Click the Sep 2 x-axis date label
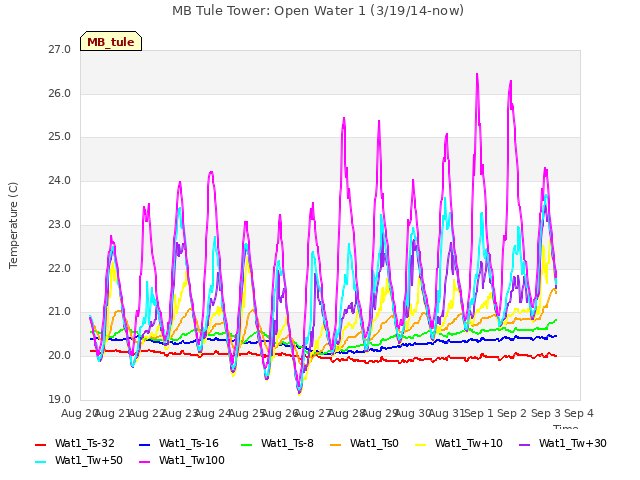 pyautogui.click(x=512, y=413)
